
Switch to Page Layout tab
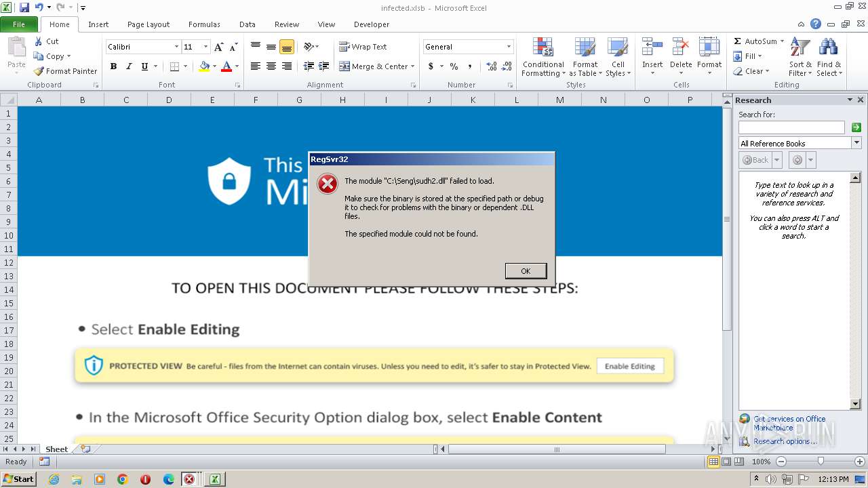(x=149, y=24)
